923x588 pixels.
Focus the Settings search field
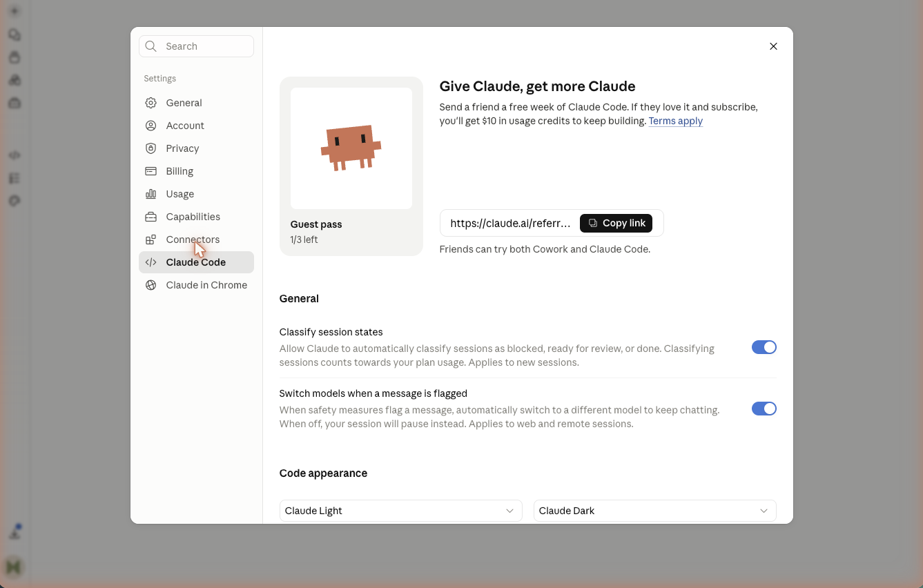(196, 46)
